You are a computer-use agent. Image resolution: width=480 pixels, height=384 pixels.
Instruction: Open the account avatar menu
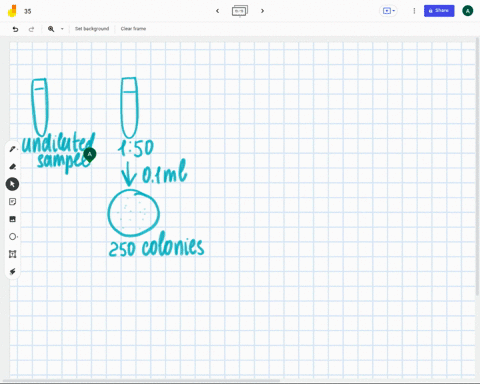pyautogui.click(x=467, y=11)
